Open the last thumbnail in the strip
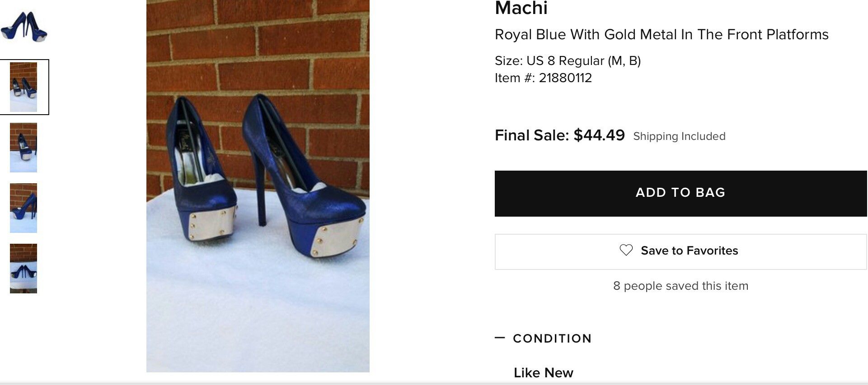Image resolution: width=868 pixels, height=385 pixels. (x=23, y=269)
